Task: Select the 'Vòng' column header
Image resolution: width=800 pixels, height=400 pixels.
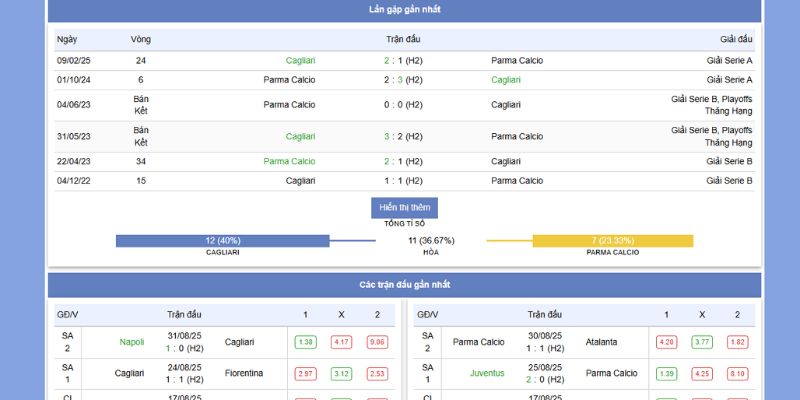Action: [141, 39]
